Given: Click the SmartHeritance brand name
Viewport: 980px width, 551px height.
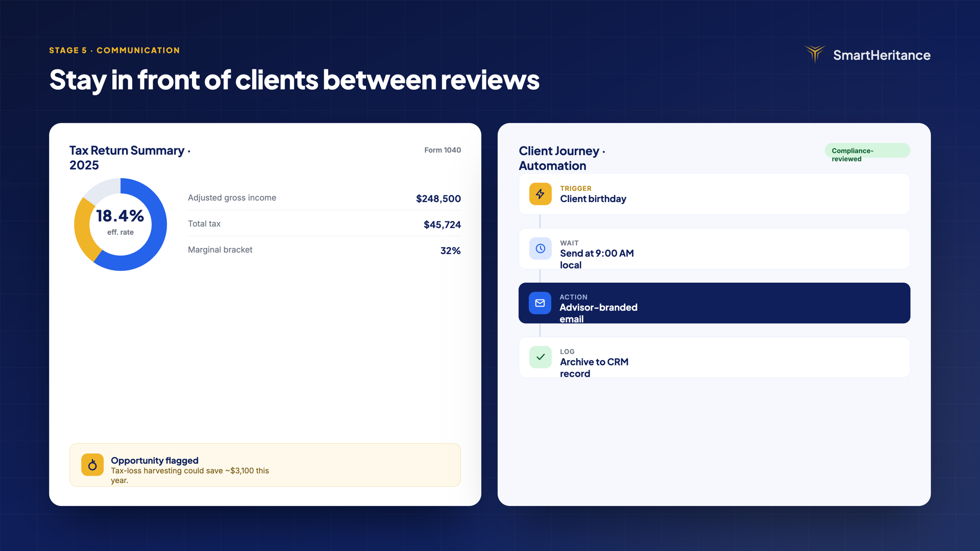Looking at the screenshot, I should tap(881, 55).
